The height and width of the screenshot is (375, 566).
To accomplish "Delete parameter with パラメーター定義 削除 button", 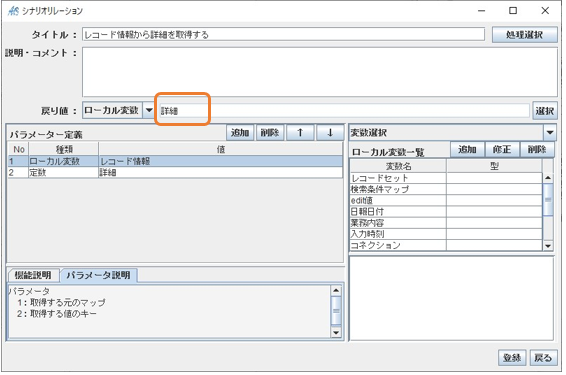I will point(270,133).
